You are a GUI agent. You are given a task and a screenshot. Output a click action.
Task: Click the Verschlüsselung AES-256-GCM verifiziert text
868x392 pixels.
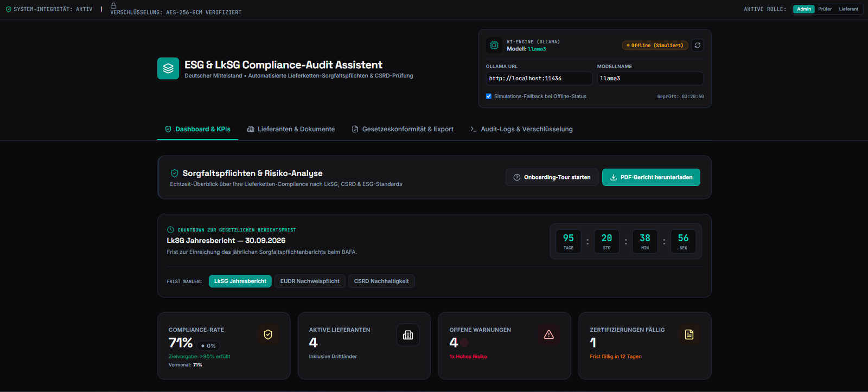pos(176,12)
